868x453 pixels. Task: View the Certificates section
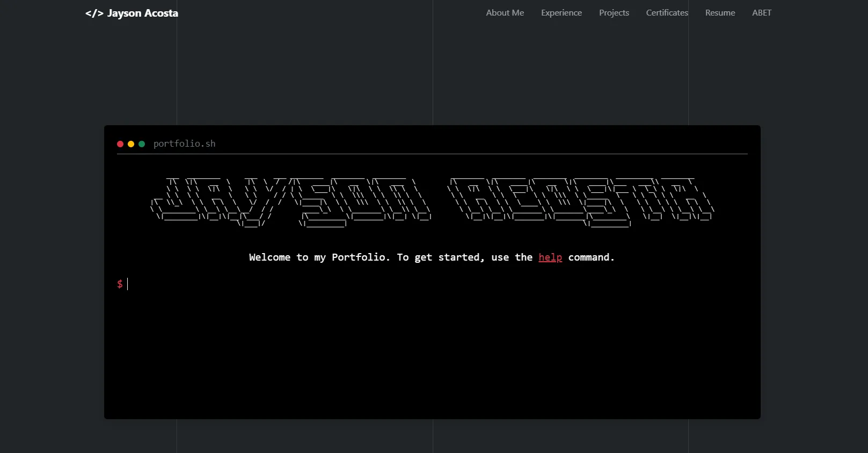point(667,13)
